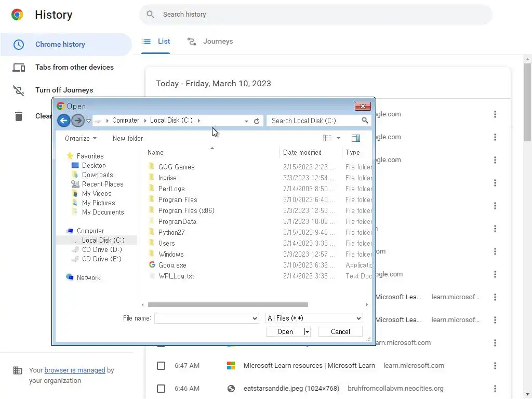Check the 6:47 AM Microsoft Learn resources checkbox

coord(161,366)
